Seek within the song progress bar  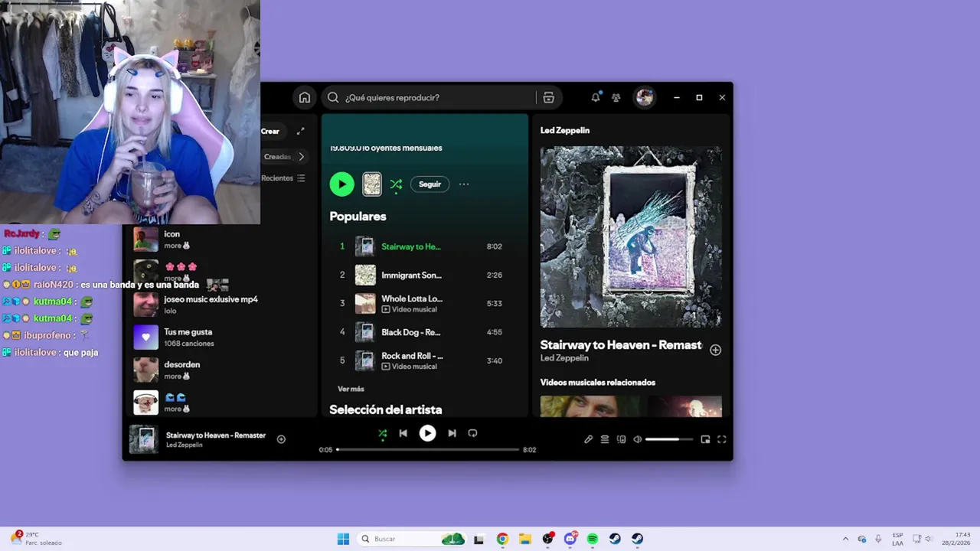(428, 450)
